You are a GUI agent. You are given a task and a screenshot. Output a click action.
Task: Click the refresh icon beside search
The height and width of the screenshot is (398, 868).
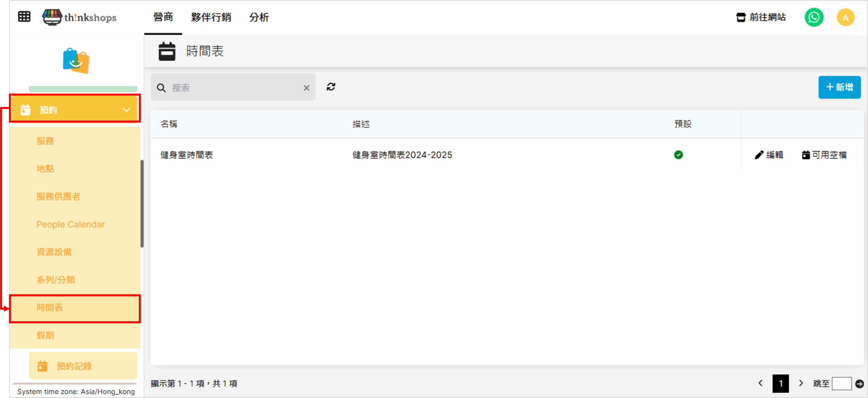(331, 87)
